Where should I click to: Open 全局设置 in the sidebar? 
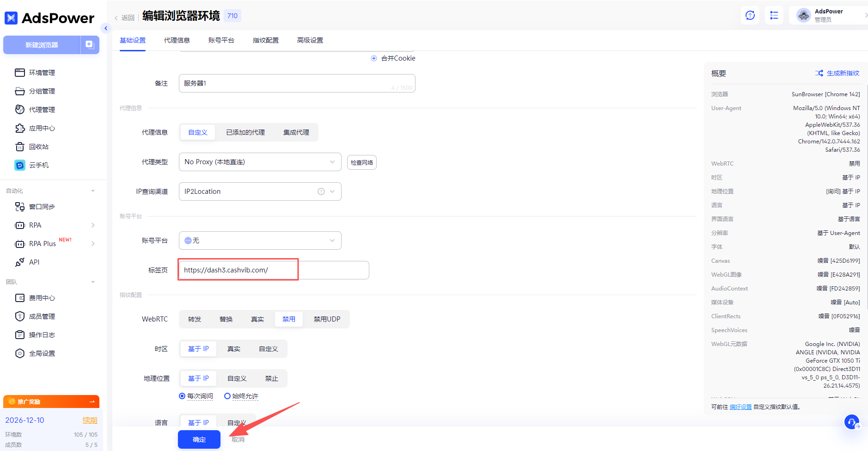pyautogui.click(x=43, y=353)
